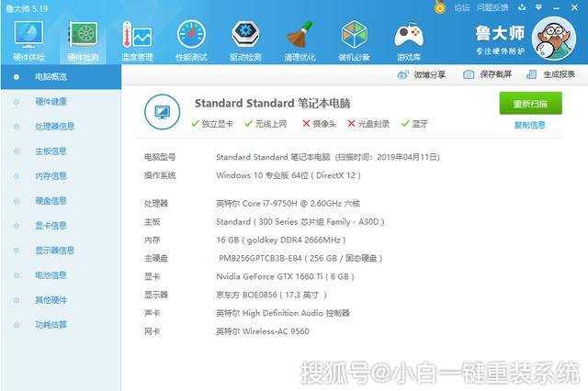Click the High Definition Audio value

pyautogui.click(x=283, y=313)
